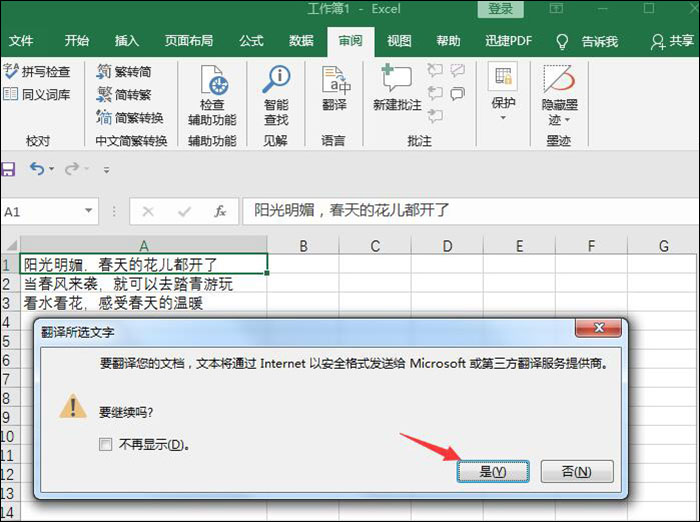Screen dimensions: 700x522
Task: Undo the last action
Action: [37, 169]
